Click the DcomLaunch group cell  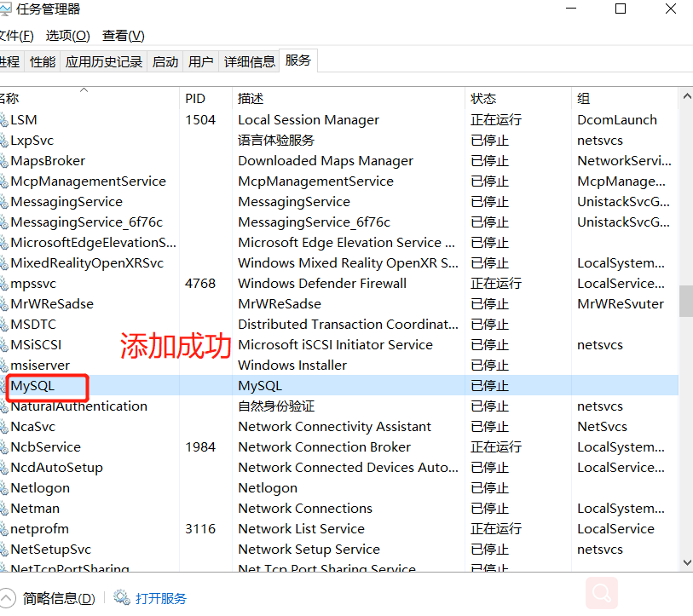click(617, 120)
